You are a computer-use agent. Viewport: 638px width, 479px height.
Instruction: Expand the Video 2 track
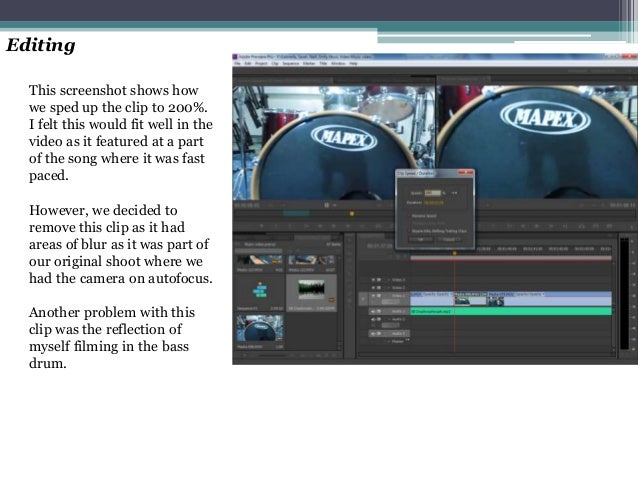coord(388,288)
